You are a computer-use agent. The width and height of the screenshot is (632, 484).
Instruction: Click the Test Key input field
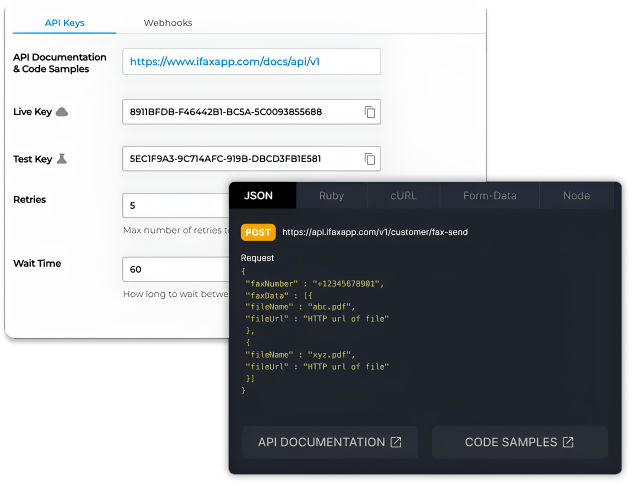(251, 159)
